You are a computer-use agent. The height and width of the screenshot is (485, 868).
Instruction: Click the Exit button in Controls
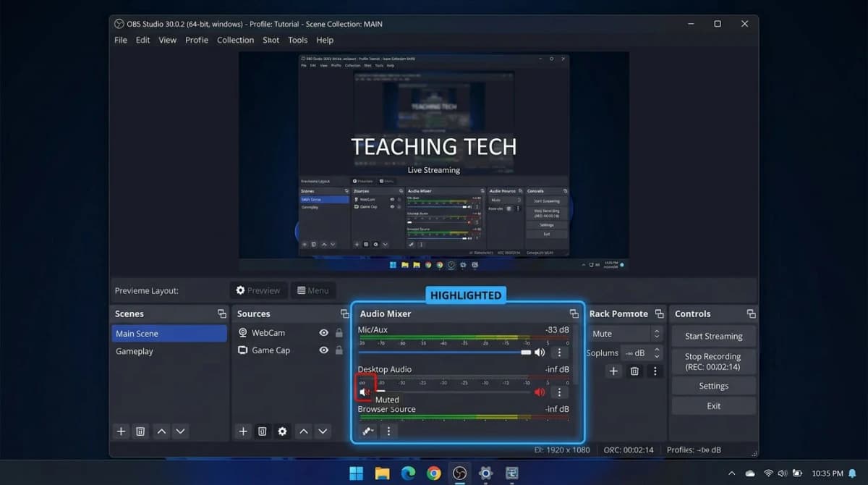coord(714,406)
